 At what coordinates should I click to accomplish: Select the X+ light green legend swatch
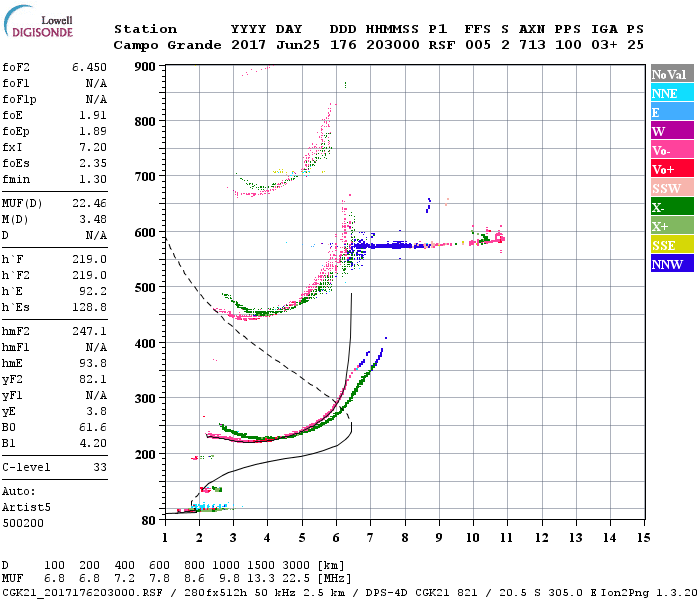point(672,225)
